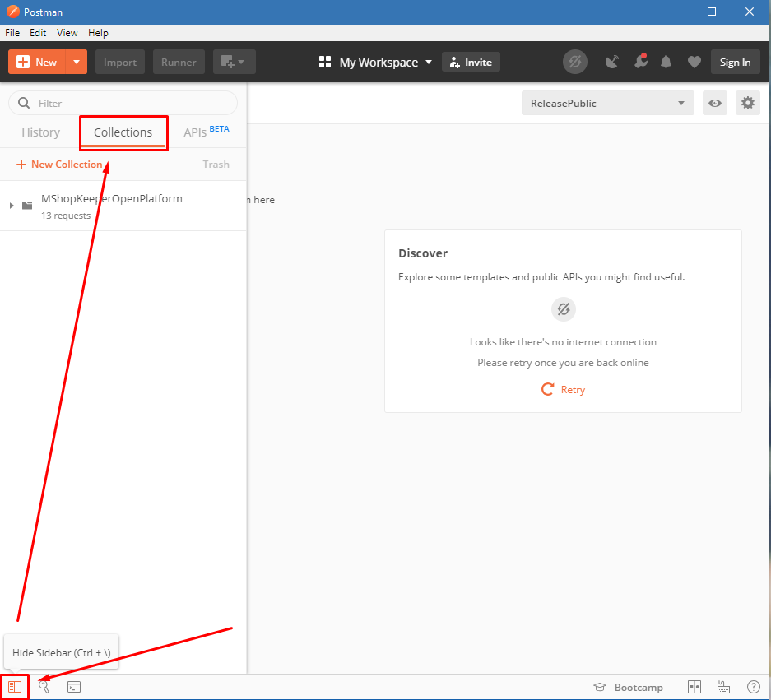
Task: Open Bootcamp in the status bar
Action: pos(628,687)
